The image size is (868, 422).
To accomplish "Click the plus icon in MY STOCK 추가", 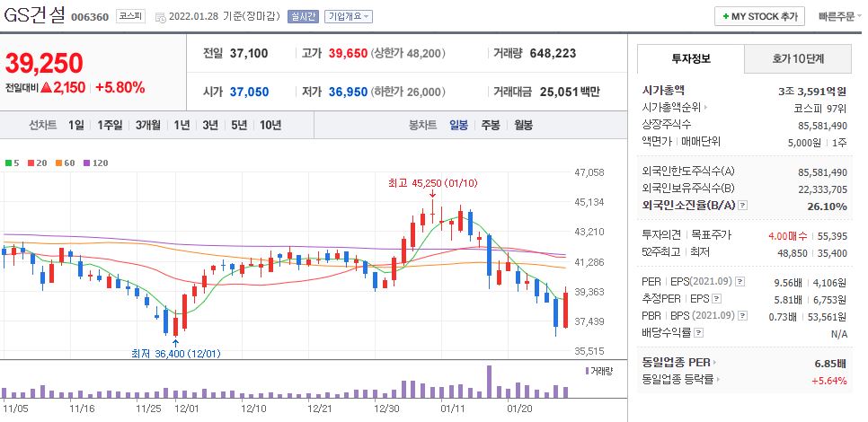I will 726,16.
